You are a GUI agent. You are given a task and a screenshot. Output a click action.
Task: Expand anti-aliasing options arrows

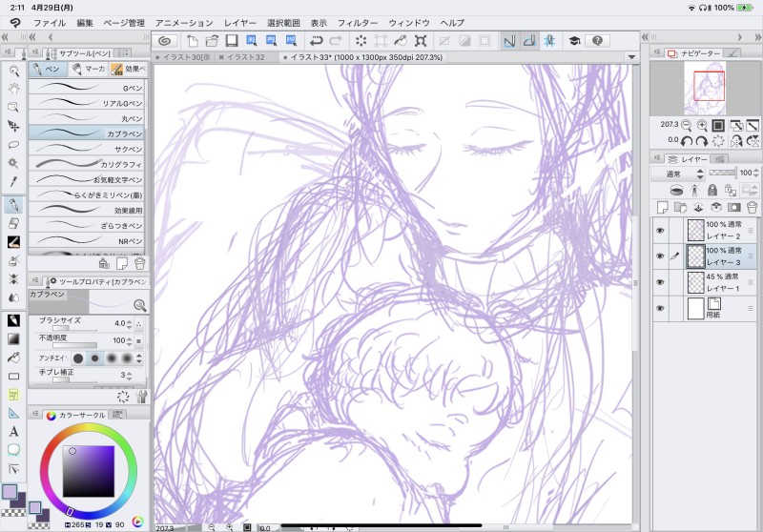coord(139,358)
